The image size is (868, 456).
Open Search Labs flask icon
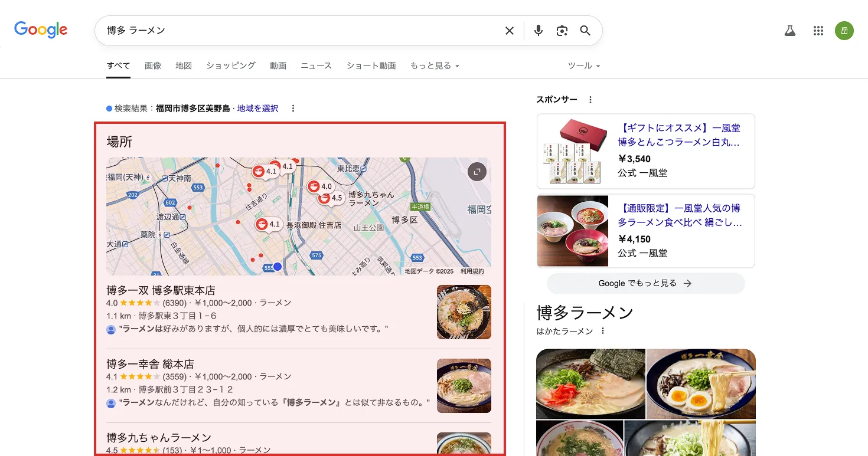[790, 31]
